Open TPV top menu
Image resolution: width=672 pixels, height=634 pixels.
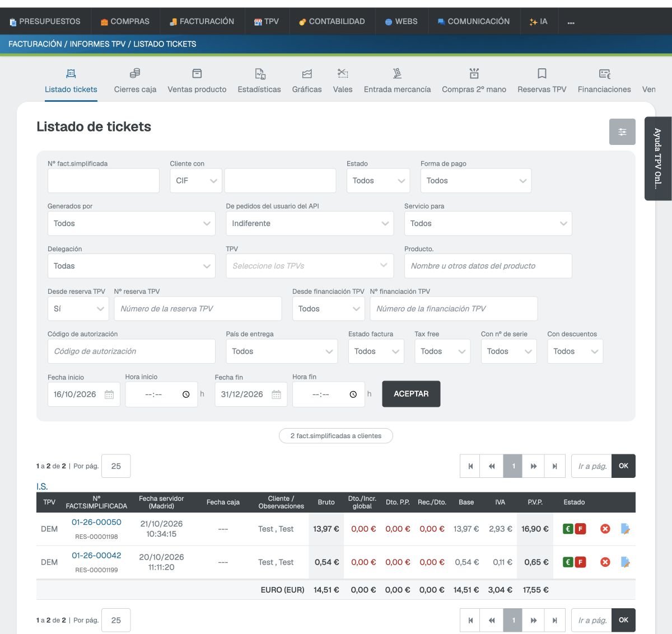(x=267, y=21)
